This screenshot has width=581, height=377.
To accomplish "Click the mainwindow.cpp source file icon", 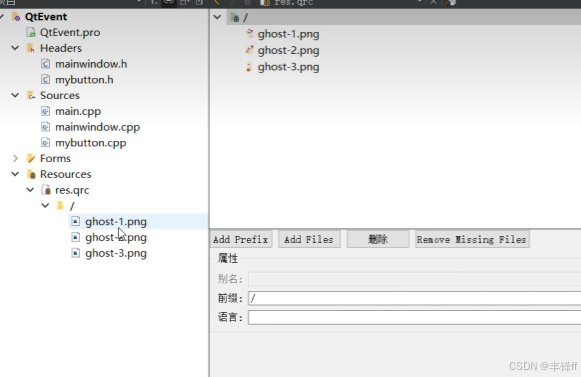I will 46,127.
